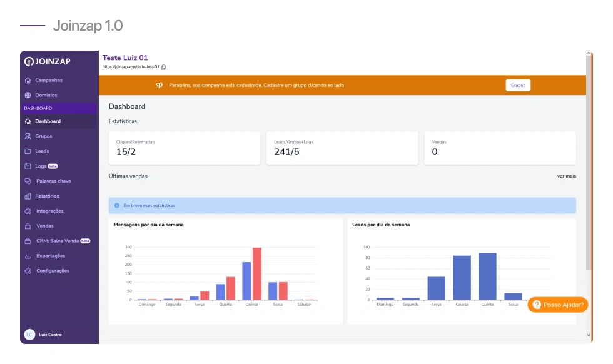Copy campaign URL with the clipboard icon
Viewport: 613px width, 364px height.
pos(164,67)
